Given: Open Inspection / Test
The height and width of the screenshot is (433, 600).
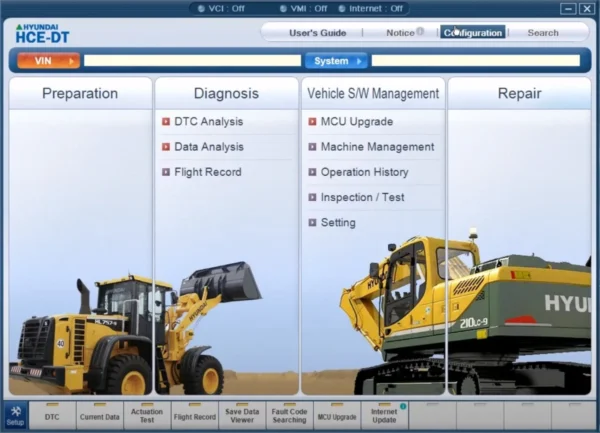Looking at the screenshot, I should 362,197.
